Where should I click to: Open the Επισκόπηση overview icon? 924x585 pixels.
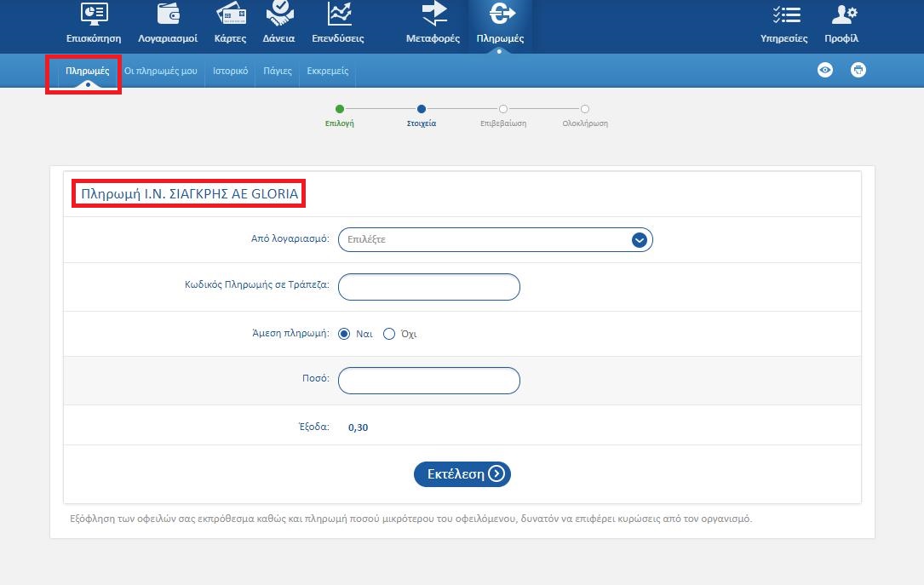(94, 14)
